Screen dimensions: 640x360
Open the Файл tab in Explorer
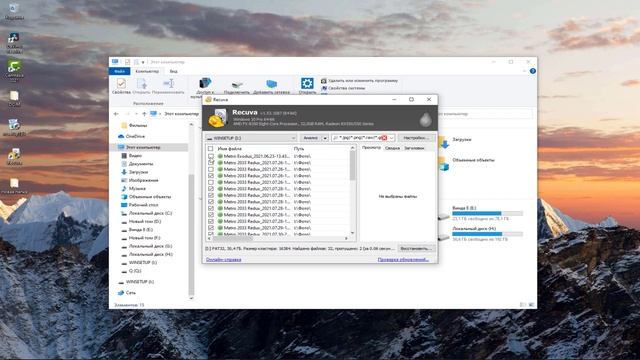(119, 71)
